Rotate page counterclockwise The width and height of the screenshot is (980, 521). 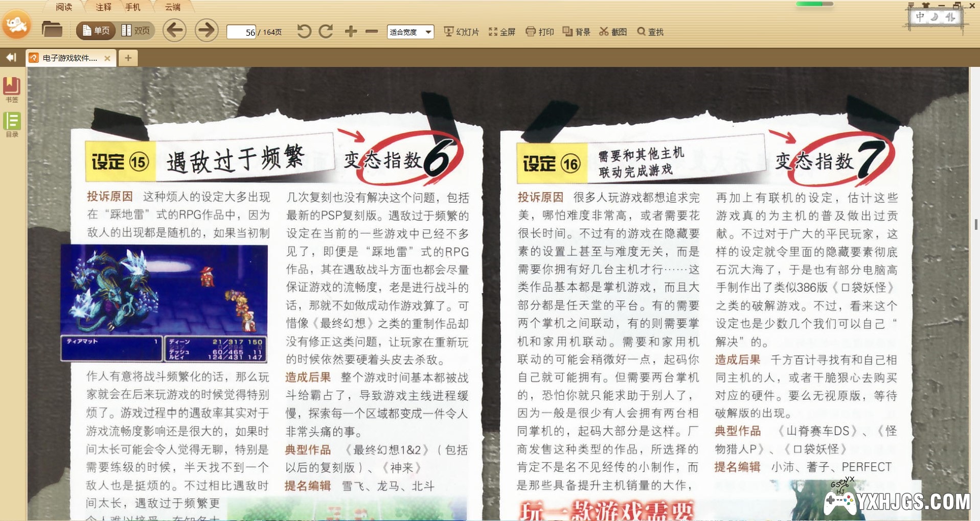(304, 32)
